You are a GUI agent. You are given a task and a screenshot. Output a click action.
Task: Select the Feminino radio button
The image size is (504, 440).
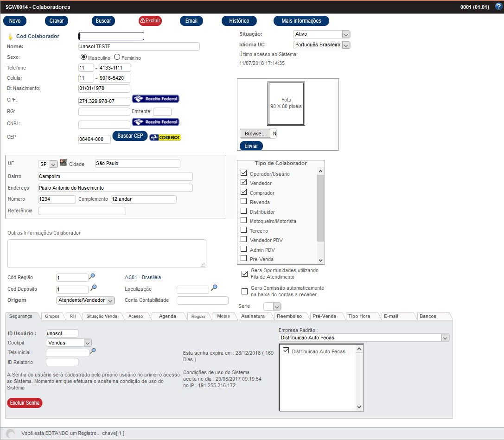click(x=117, y=57)
